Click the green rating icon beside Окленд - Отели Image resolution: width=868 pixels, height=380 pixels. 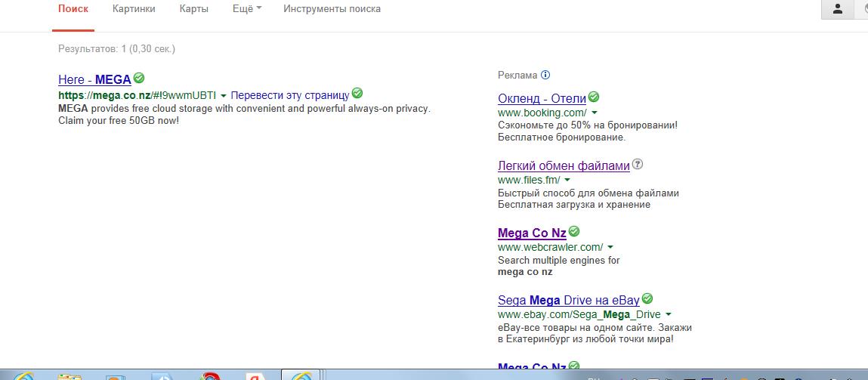[x=594, y=97]
